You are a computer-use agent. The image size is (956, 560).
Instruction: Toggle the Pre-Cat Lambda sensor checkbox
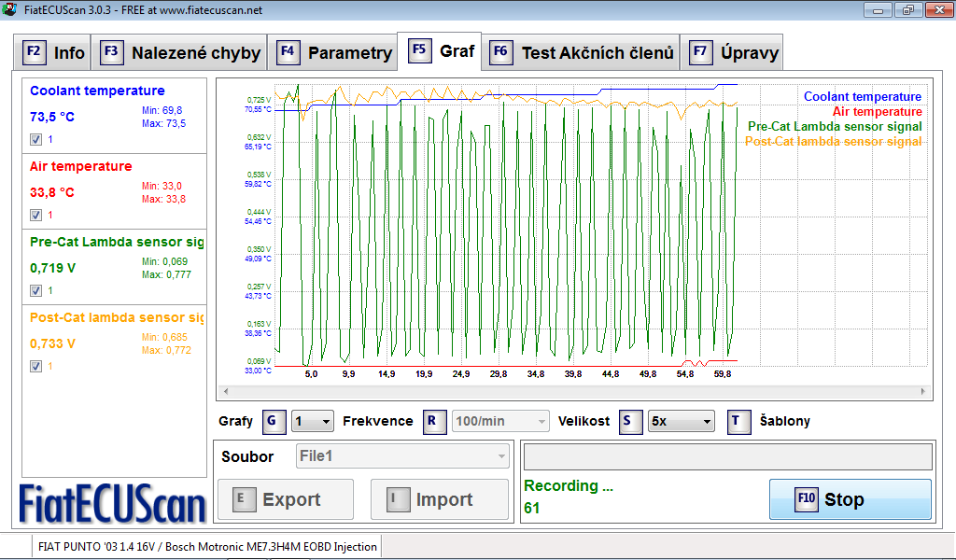[x=36, y=290]
